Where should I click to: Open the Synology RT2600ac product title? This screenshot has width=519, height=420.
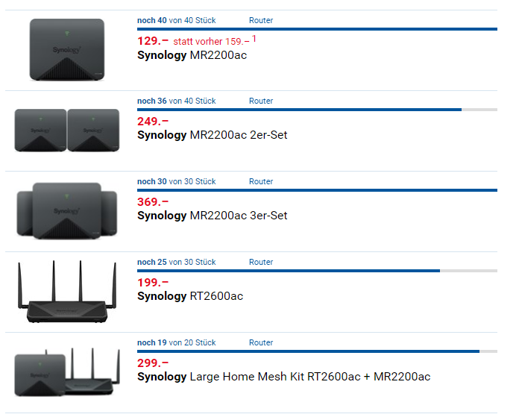point(189,296)
